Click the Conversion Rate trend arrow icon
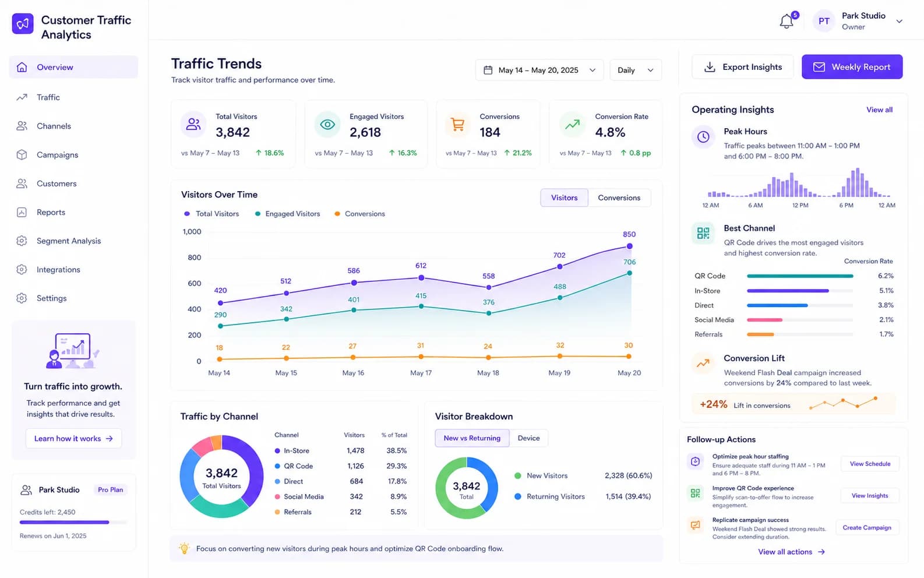Image resolution: width=924 pixels, height=578 pixels. click(x=573, y=124)
